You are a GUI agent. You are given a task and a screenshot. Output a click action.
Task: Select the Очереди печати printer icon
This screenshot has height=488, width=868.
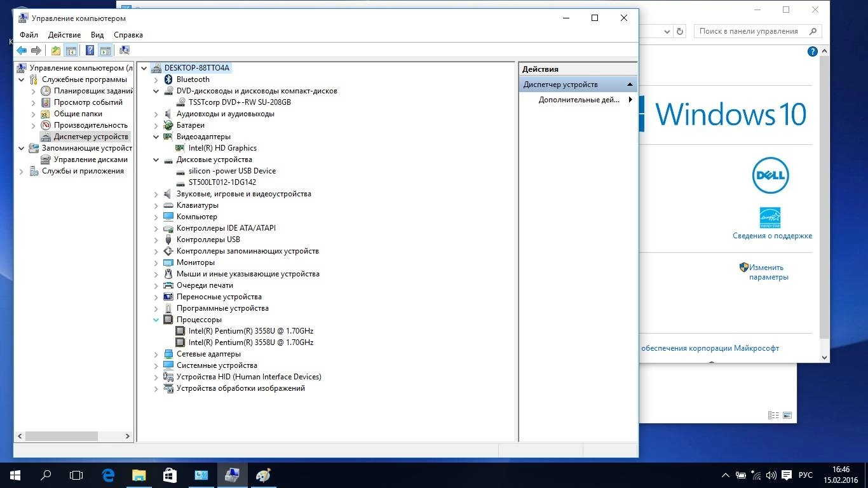tap(168, 285)
